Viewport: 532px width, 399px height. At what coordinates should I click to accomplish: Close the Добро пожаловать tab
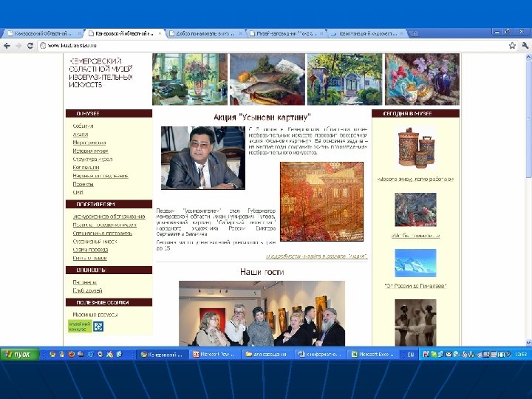click(x=241, y=33)
